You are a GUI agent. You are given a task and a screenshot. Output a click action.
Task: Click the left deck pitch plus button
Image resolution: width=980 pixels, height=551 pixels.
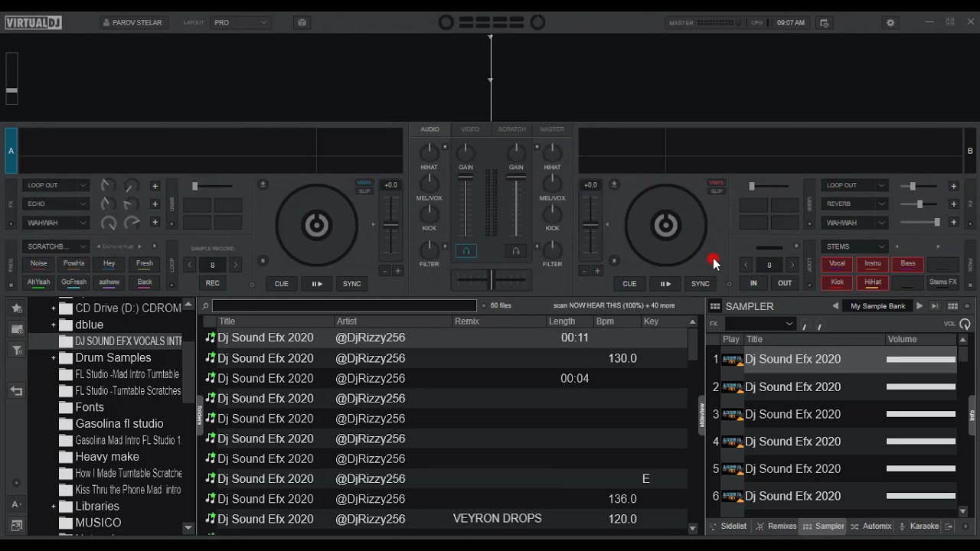(x=397, y=271)
